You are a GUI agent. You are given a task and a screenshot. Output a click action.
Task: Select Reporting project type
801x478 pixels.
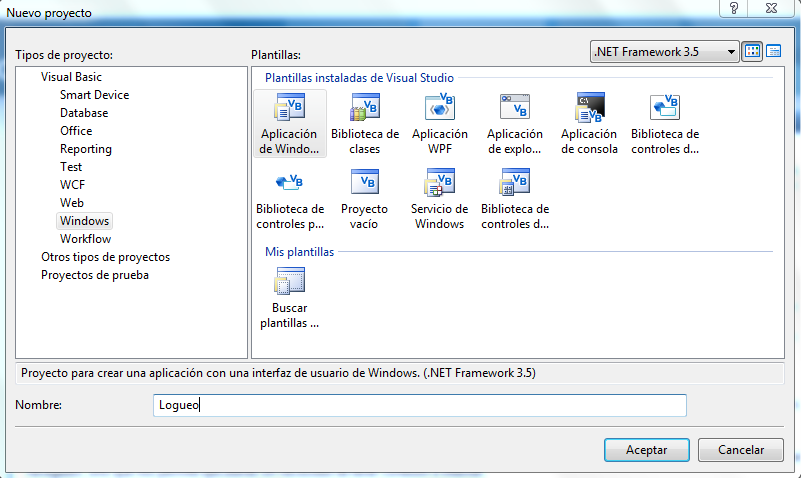[86, 149]
